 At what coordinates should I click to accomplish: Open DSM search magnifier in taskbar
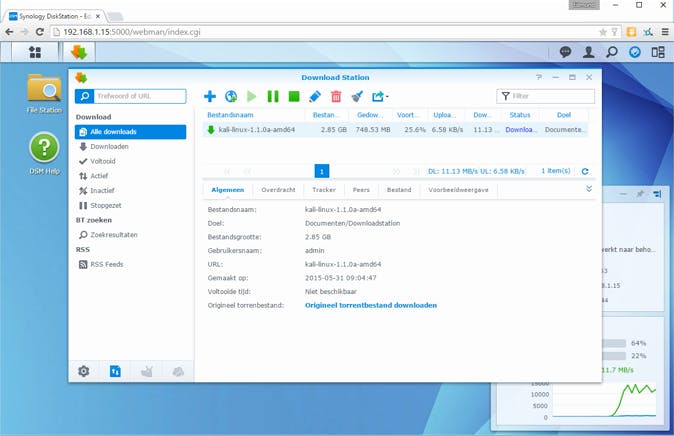point(612,52)
